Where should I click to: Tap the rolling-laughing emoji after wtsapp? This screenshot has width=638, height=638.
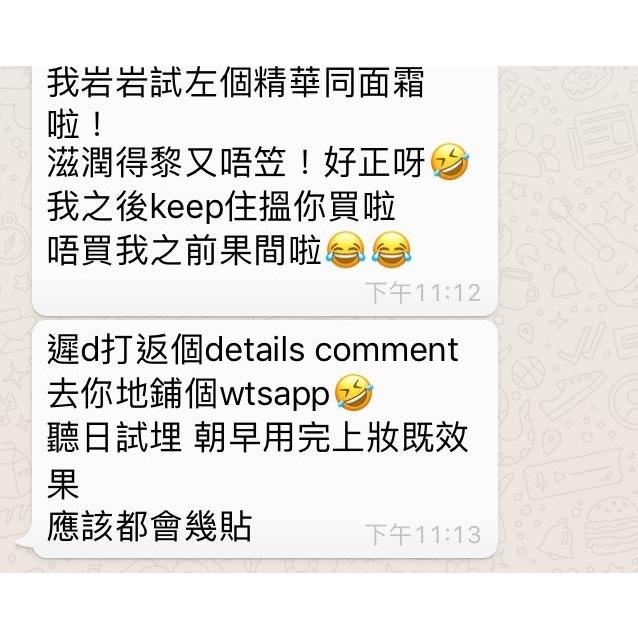click(x=353, y=393)
